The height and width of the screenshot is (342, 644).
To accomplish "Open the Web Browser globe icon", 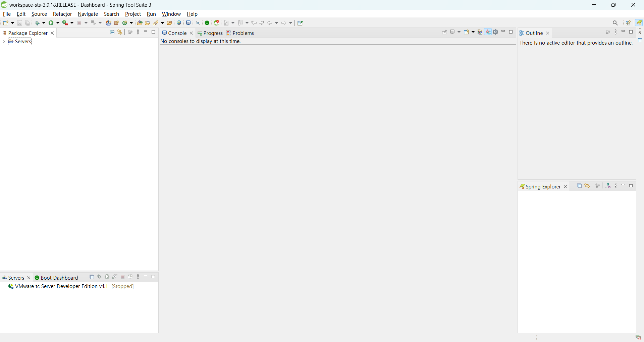I will point(179,23).
